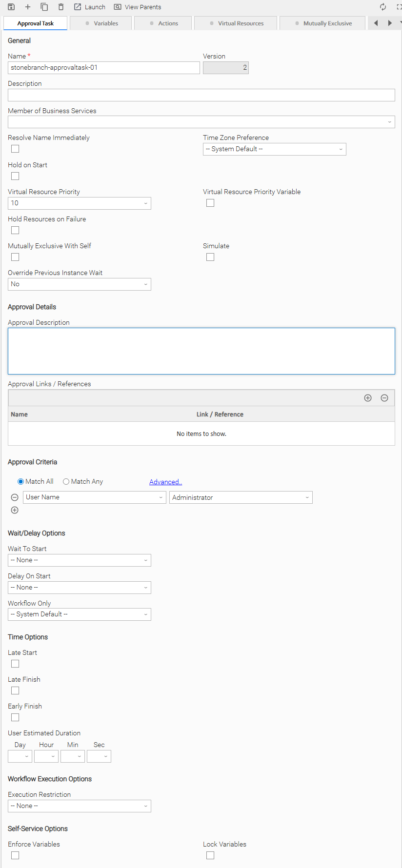Open the Wait To Start dropdown

80,560
